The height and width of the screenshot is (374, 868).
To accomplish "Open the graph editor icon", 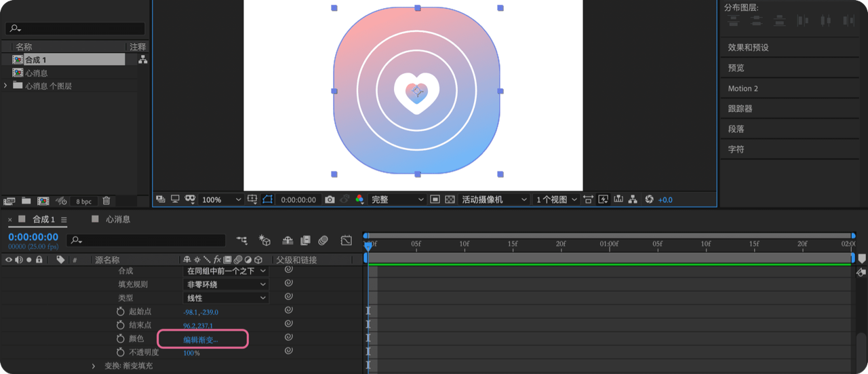I will click(x=347, y=240).
